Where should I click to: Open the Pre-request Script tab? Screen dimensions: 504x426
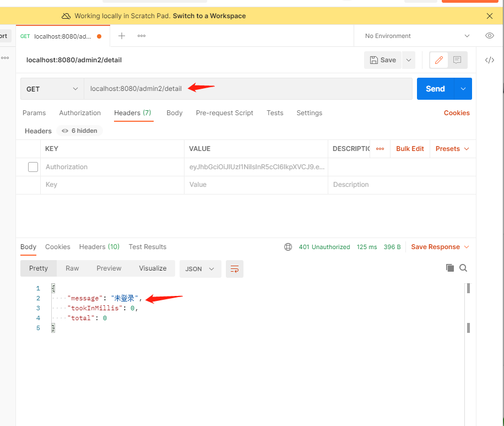pos(224,113)
